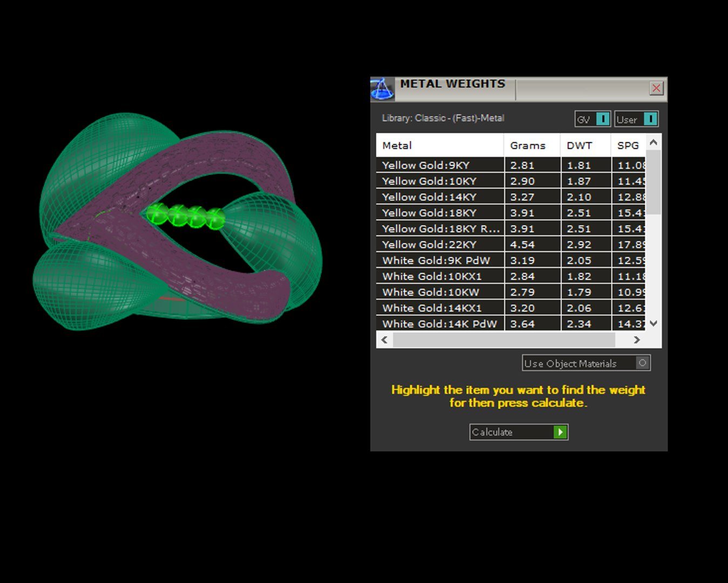The height and width of the screenshot is (583, 728).
Task: Click the horizontal scroll right arrow
Action: [637, 340]
